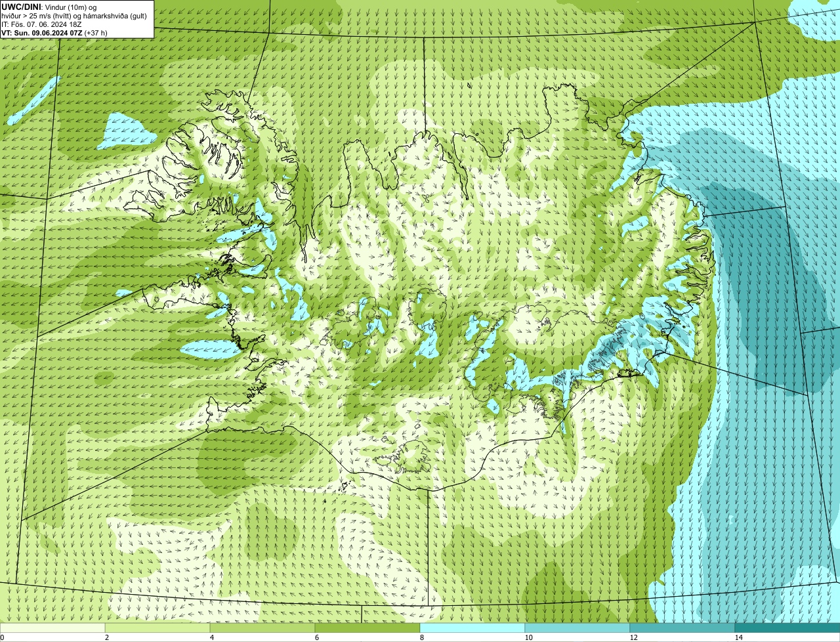This screenshot has height=642, width=840.
Task: Click the 10–12 m/s turquoise legend swatch
Action: point(577,628)
